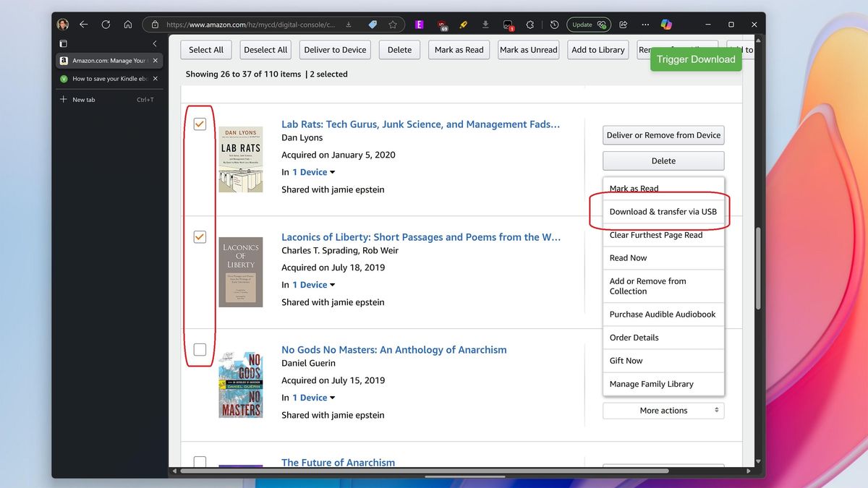Image resolution: width=868 pixels, height=488 pixels.
Task: Select Read Now from the actions menu
Action: pyautogui.click(x=663, y=258)
